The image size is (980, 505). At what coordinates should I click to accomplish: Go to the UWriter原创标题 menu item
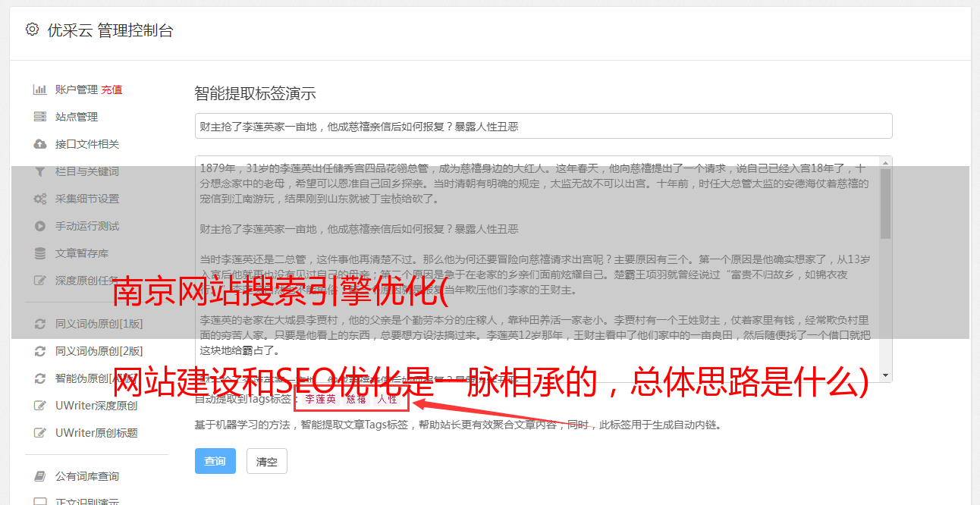[x=96, y=433]
